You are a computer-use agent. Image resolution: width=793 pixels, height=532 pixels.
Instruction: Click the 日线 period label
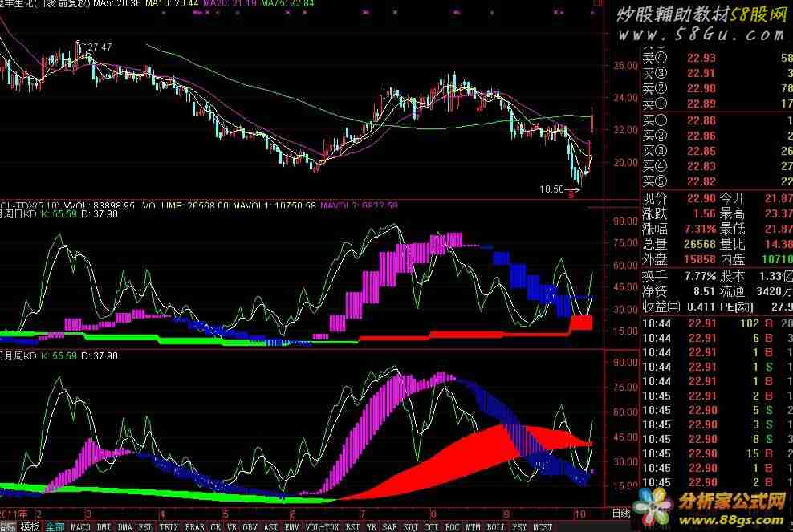621,513
